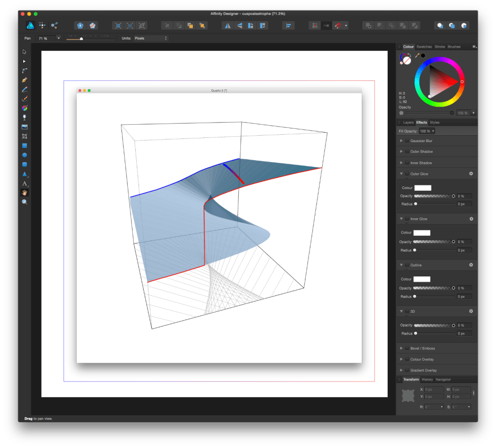Image resolution: width=496 pixels, height=448 pixels.
Task: Switch to the Swatches tab
Action: (x=424, y=46)
